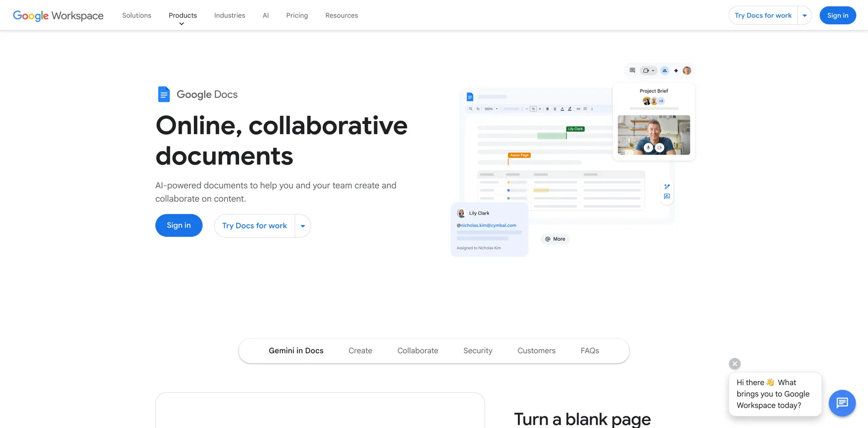Viewport: 868px width, 428px height.
Task: Click the Sign in button below the headline
Action: (179, 225)
